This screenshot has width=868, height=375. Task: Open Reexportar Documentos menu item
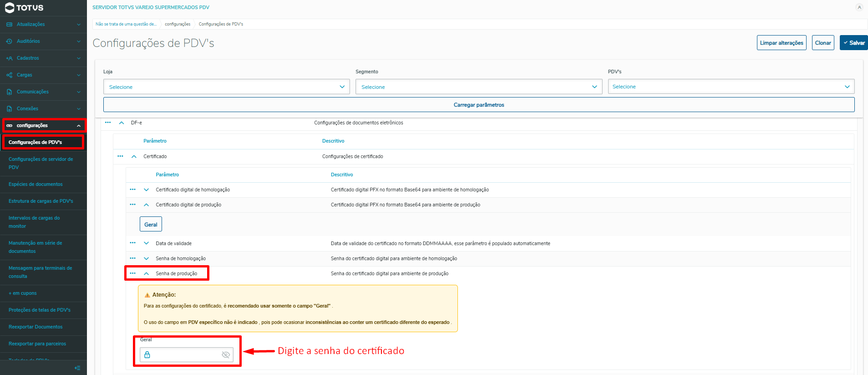click(43, 327)
